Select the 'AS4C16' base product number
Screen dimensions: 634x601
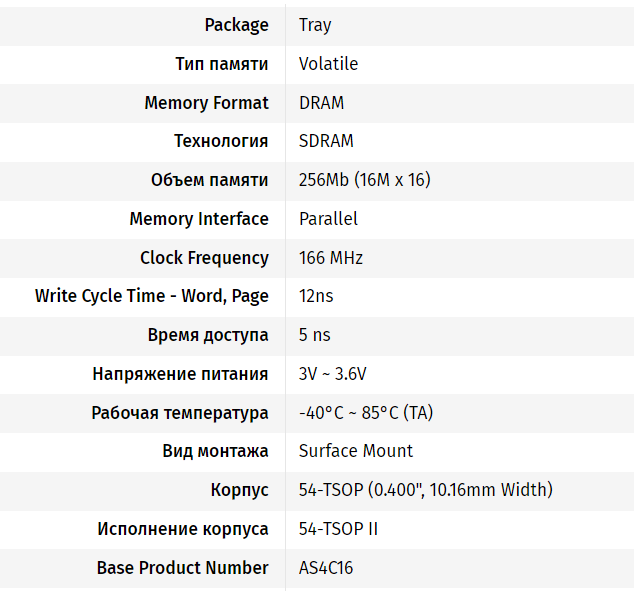326,568
